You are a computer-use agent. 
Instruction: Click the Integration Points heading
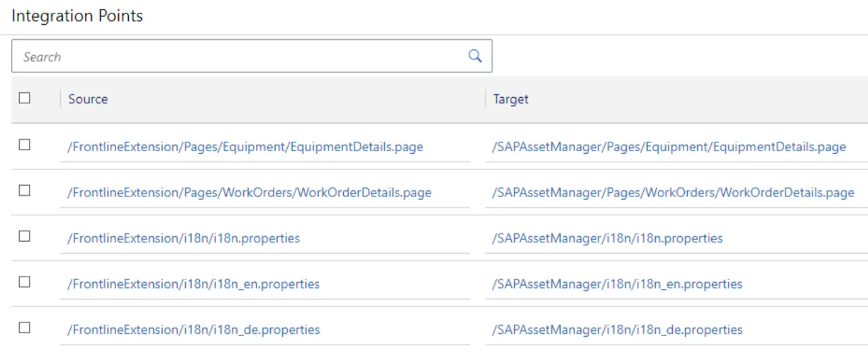point(77,16)
